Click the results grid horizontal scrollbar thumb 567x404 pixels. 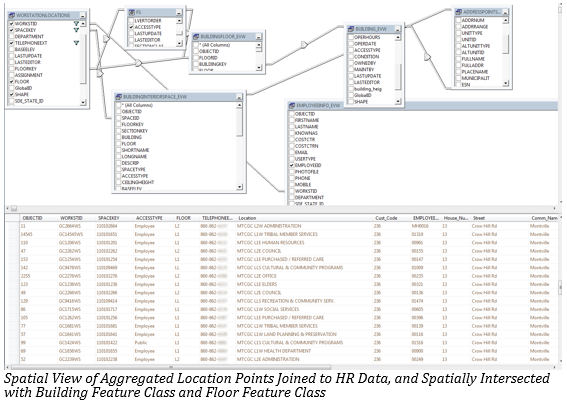click(x=171, y=367)
